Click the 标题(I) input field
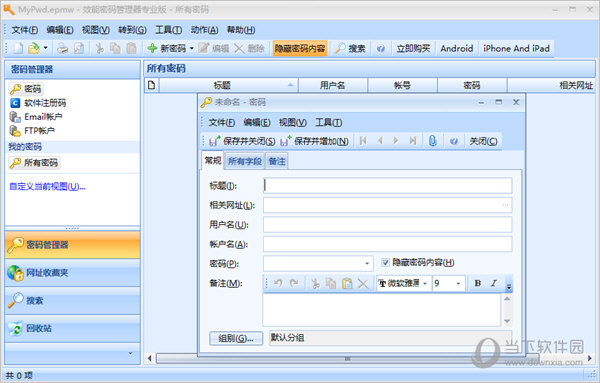The image size is (600, 383). click(388, 186)
